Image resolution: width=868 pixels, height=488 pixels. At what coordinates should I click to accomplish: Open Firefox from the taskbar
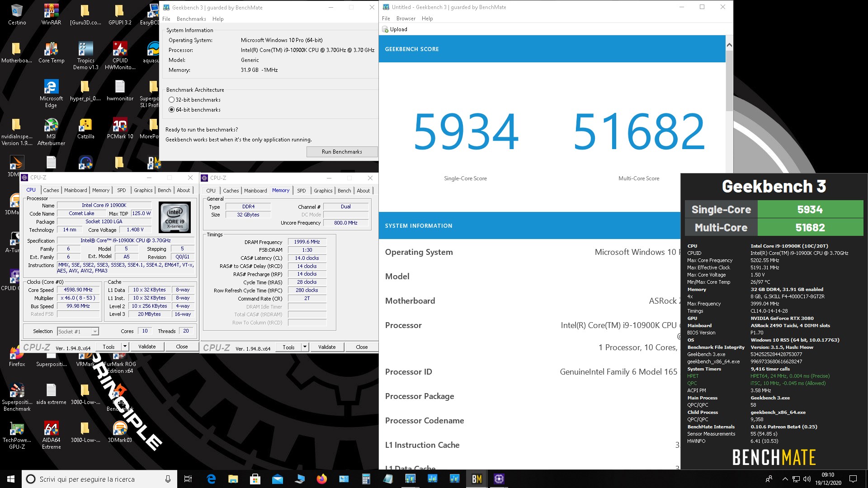click(x=321, y=479)
